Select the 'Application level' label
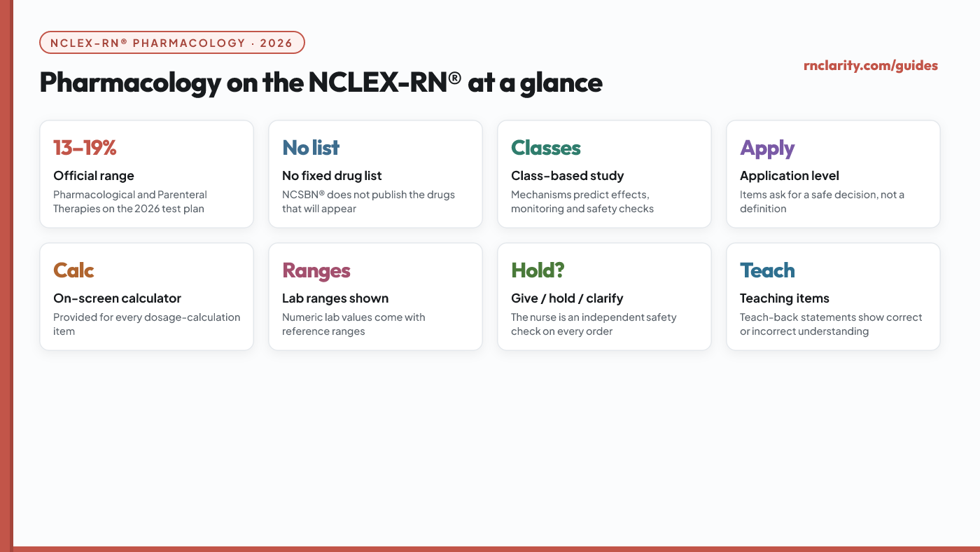 point(790,176)
